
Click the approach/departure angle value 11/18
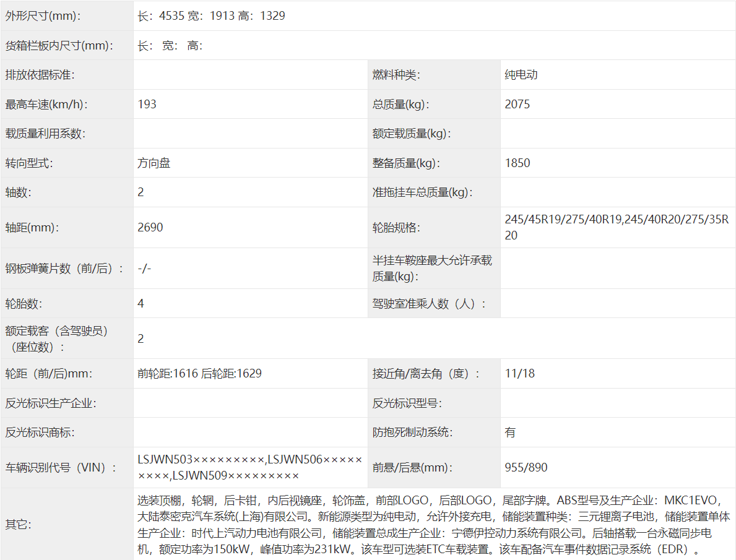tap(520, 374)
